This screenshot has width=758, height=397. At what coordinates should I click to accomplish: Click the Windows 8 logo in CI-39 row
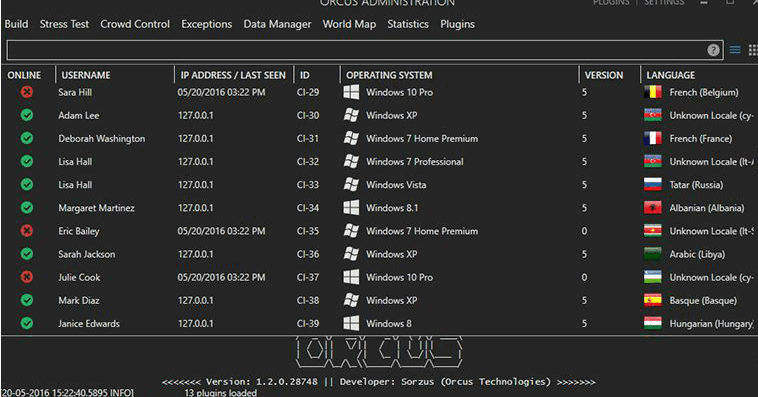pos(351,323)
